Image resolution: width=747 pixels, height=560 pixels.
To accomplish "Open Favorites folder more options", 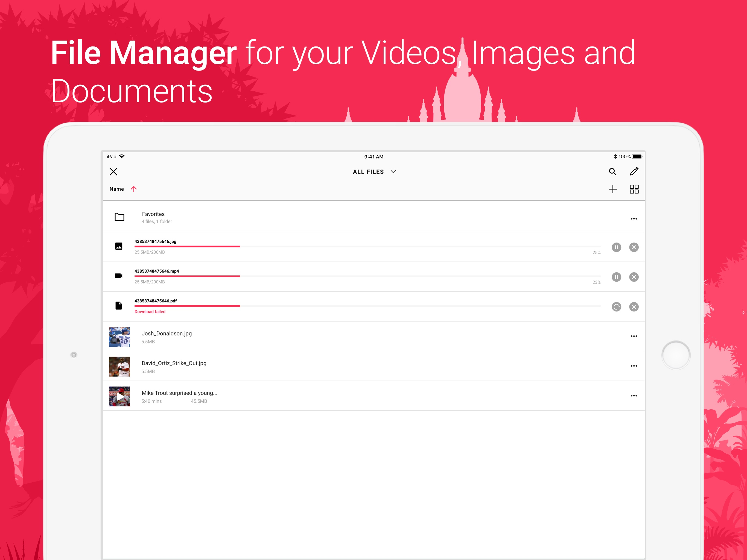I will [x=634, y=219].
